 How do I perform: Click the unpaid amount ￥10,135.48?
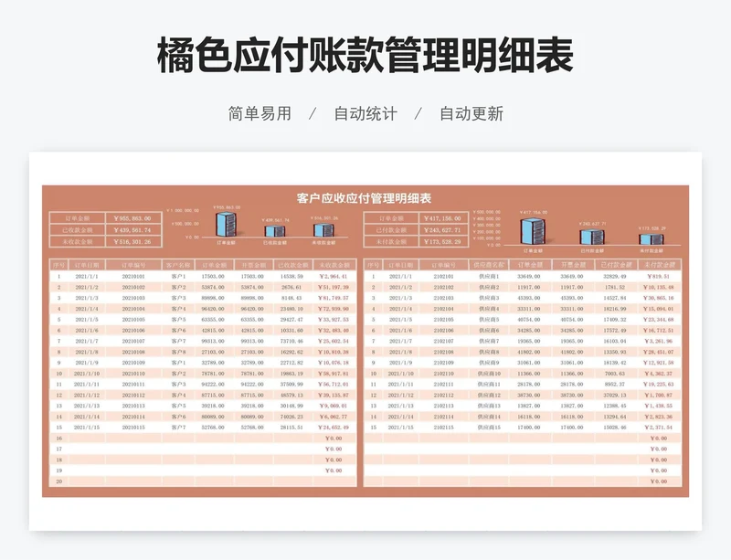[x=658, y=287]
